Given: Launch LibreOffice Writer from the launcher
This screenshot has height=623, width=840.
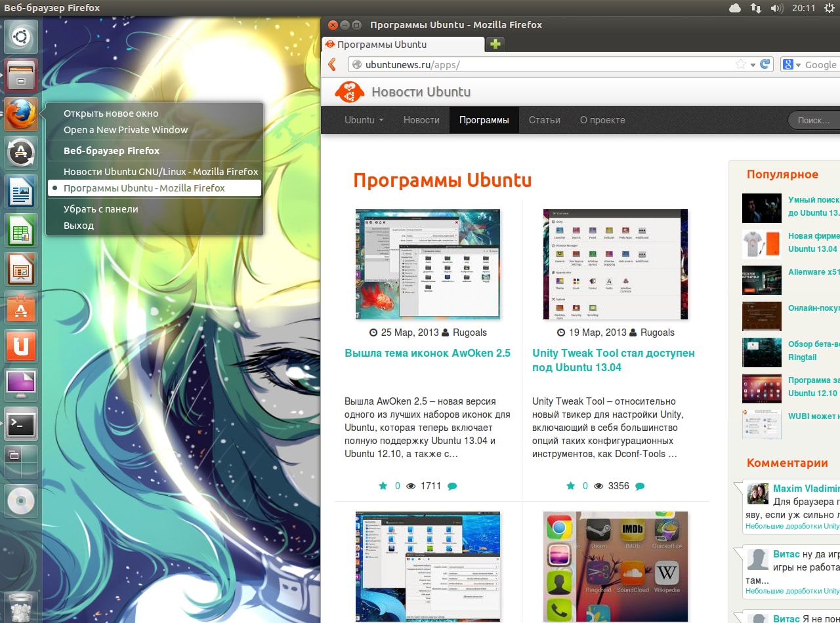Looking at the screenshot, I should click(x=21, y=191).
